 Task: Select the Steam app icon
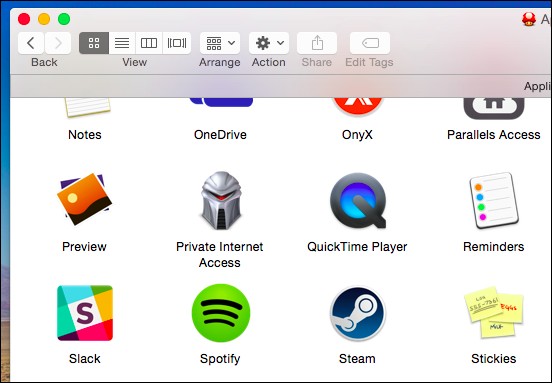358,313
